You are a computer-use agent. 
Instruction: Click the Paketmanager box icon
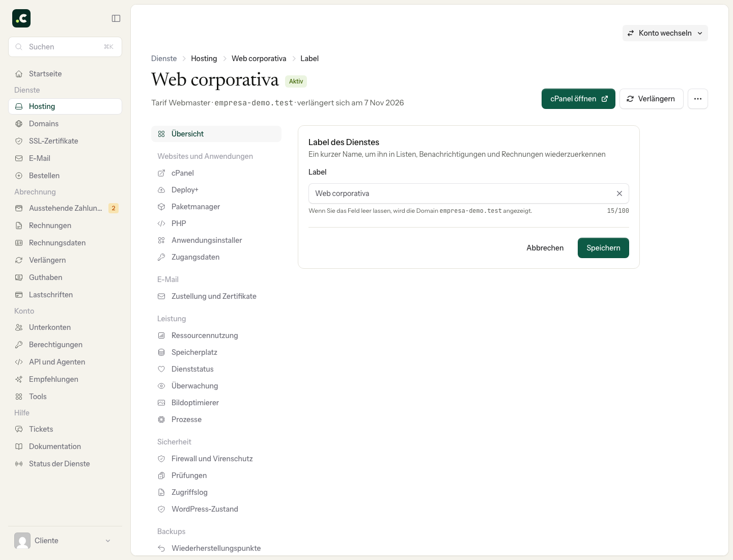coord(161,207)
